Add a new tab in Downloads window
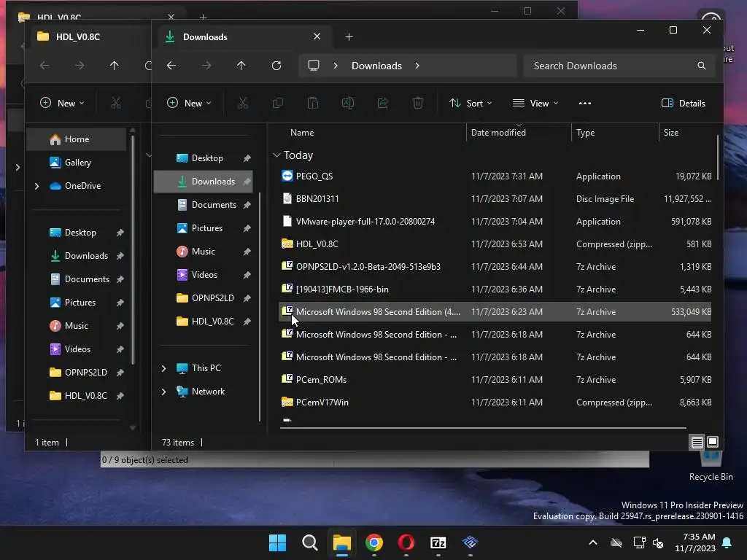This screenshot has width=747, height=560. 349,37
